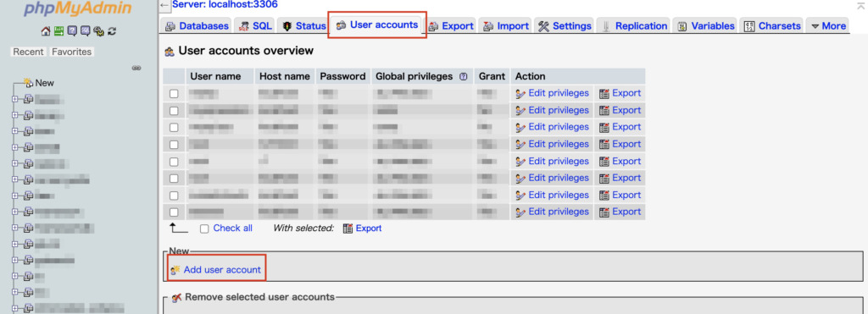Screen dimensions: 868x314
Task: Expand the More tab dropdown
Action: pos(828,26)
